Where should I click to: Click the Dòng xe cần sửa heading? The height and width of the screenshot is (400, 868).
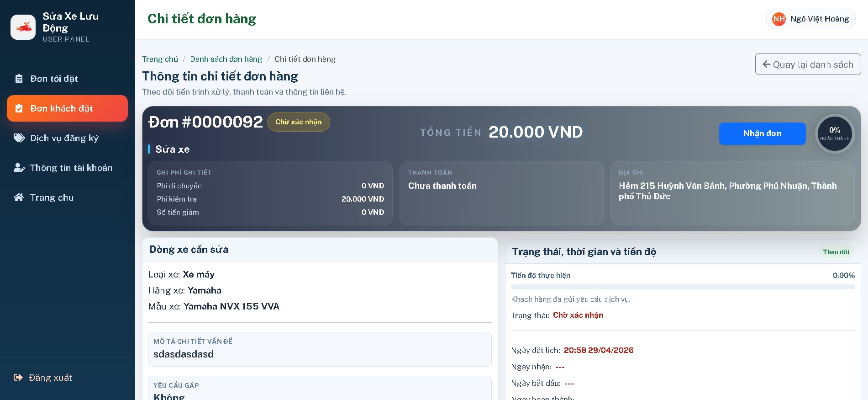click(x=189, y=250)
